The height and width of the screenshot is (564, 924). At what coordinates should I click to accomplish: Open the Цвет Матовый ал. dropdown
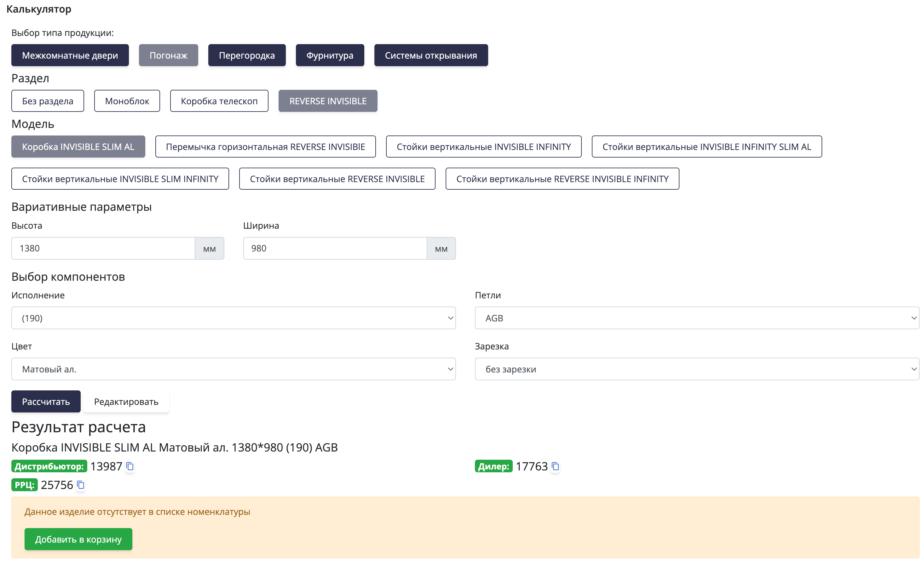(233, 369)
